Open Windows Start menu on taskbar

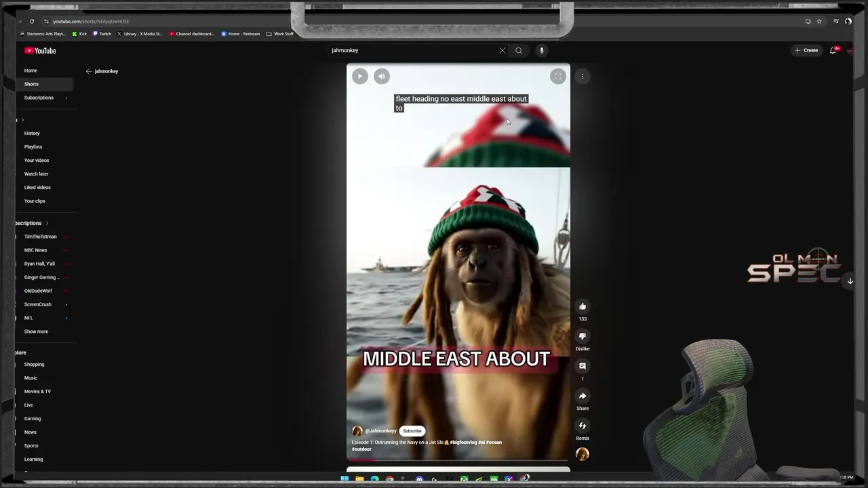tap(344, 479)
